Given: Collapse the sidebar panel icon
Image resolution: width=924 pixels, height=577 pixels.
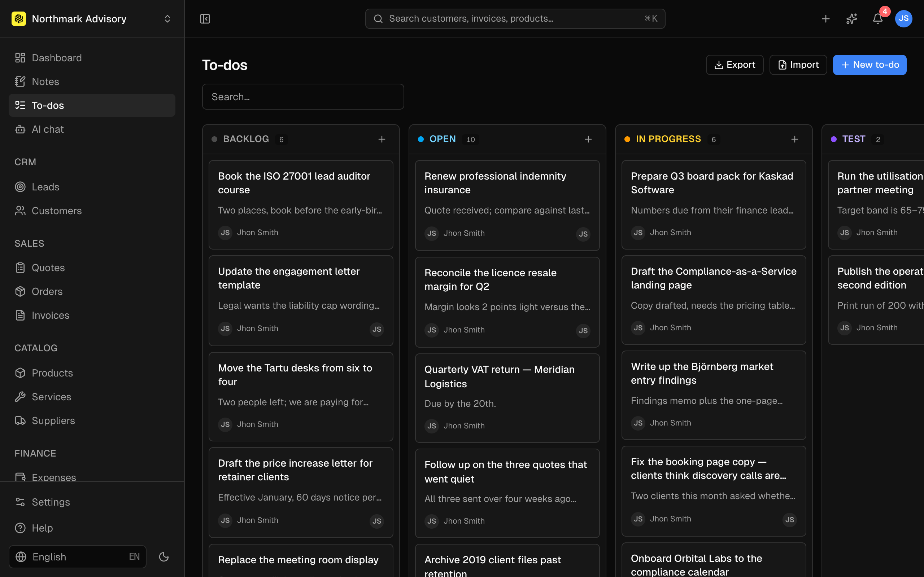Looking at the screenshot, I should coord(205,19).
